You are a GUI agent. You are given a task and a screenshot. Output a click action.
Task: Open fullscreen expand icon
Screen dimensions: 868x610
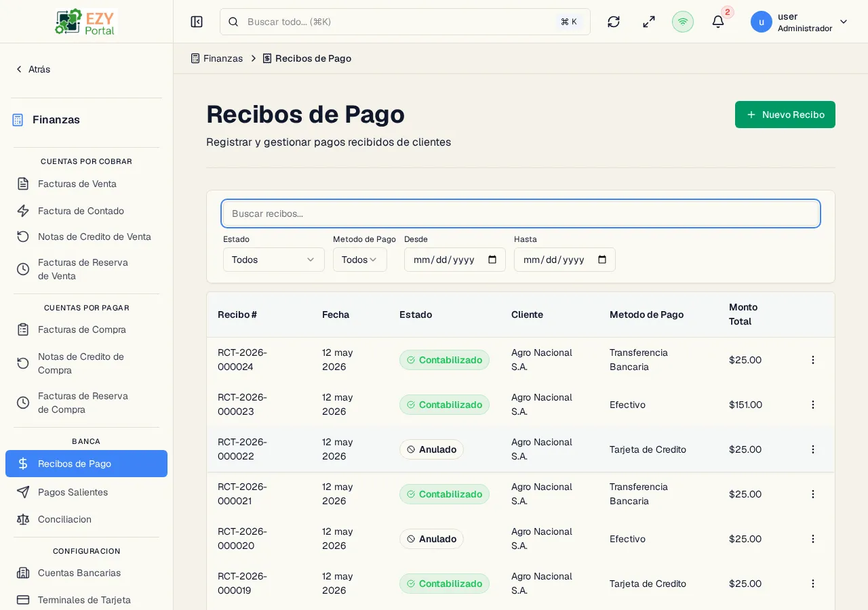point(649,22)
